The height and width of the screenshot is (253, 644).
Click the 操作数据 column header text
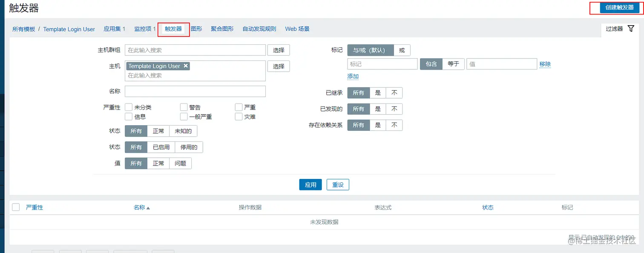[250, 207]
